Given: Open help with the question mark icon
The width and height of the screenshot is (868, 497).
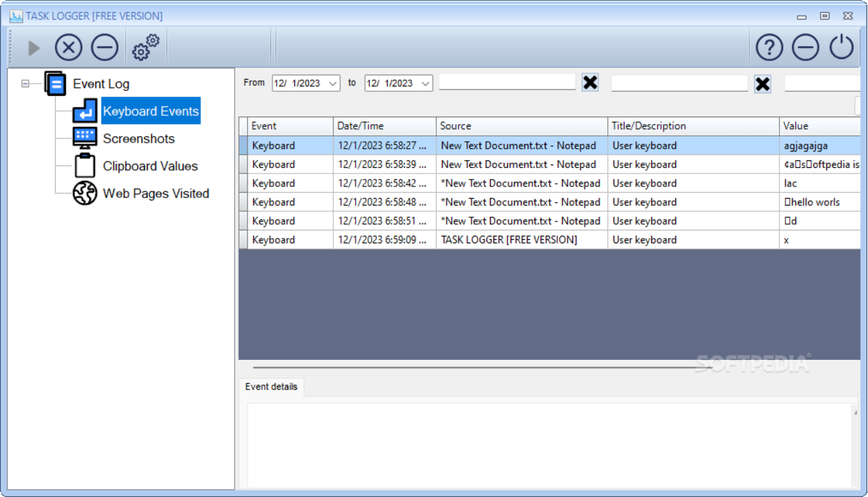Looking at the screenshot, I should 770,47.
